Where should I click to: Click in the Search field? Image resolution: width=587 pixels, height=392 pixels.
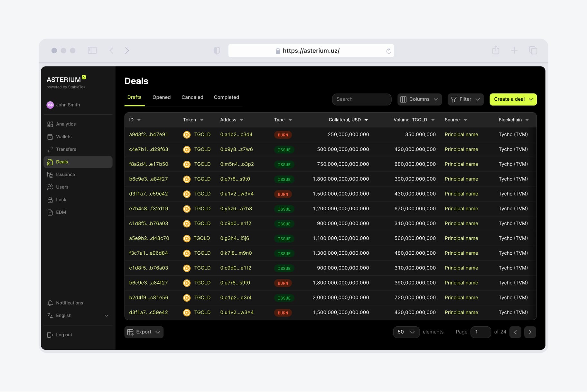[362, 99]
